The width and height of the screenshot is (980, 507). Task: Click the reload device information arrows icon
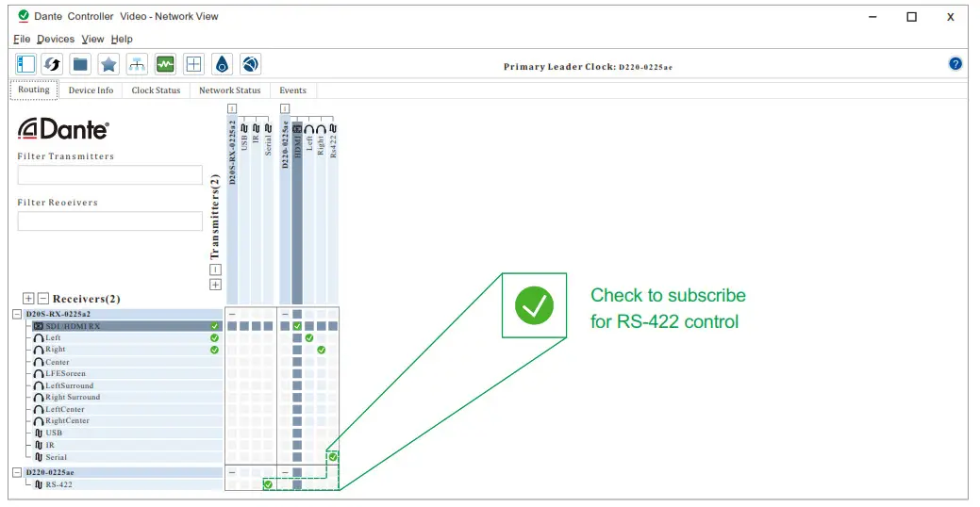(x=53, y=64)
